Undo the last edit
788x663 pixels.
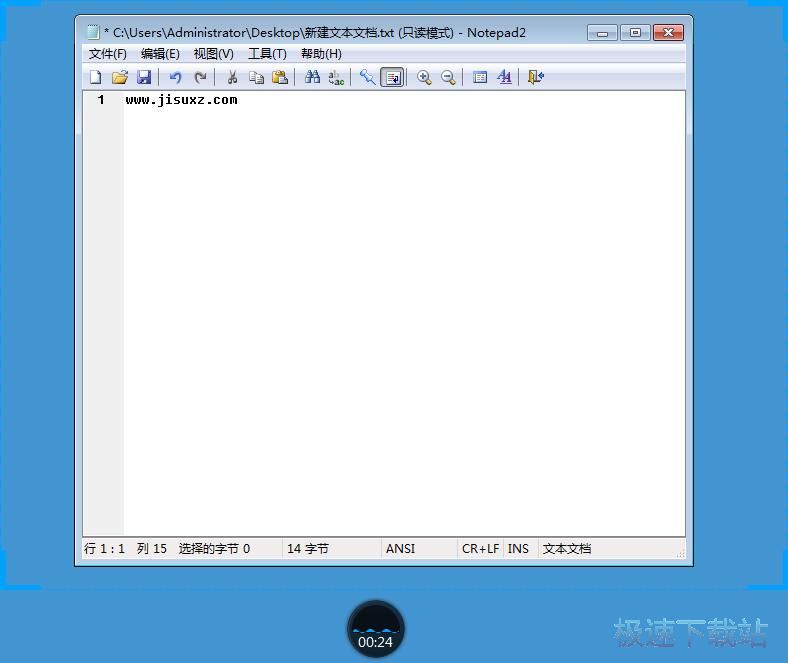click(175, 77)
